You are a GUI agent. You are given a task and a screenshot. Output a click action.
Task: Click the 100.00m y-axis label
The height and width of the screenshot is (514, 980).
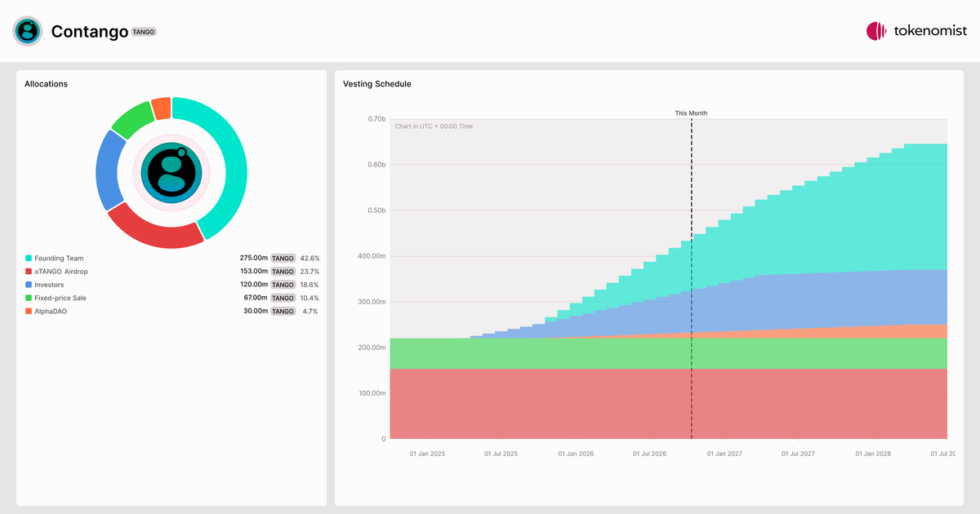click(x=372, y=393)
